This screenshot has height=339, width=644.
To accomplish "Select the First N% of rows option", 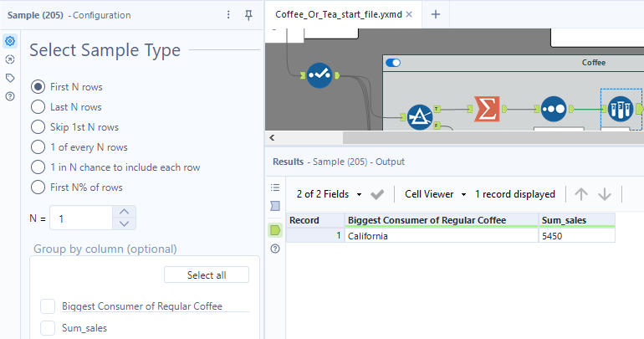I will pyautogui.click(x=38, y=187).
